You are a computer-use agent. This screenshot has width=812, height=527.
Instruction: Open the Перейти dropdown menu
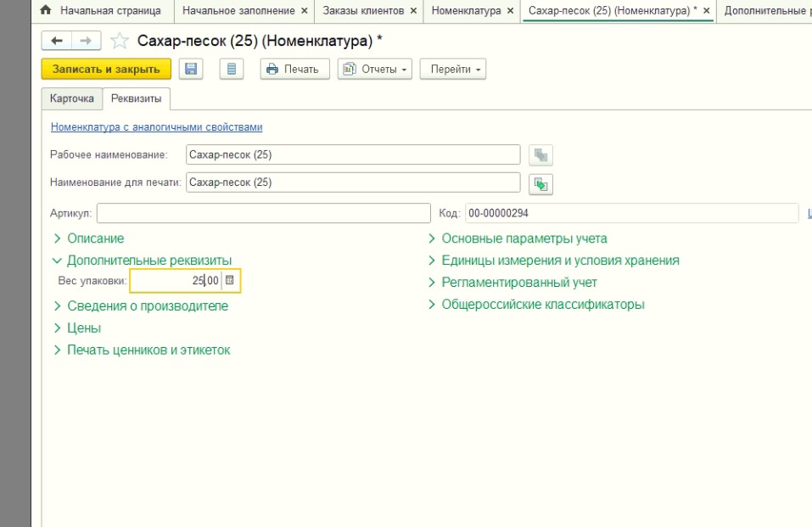click(453, 70)
